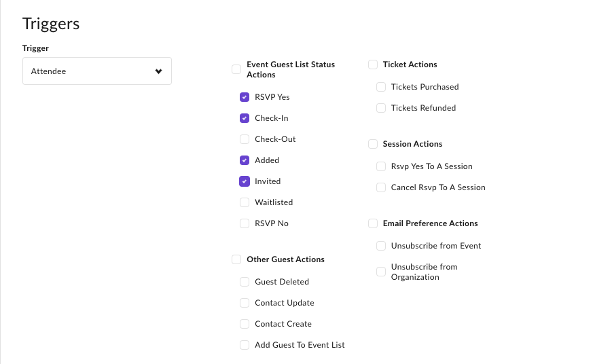Enable the Guest Deleted trigger
This screenshot has height=364, width=593.
245,282
